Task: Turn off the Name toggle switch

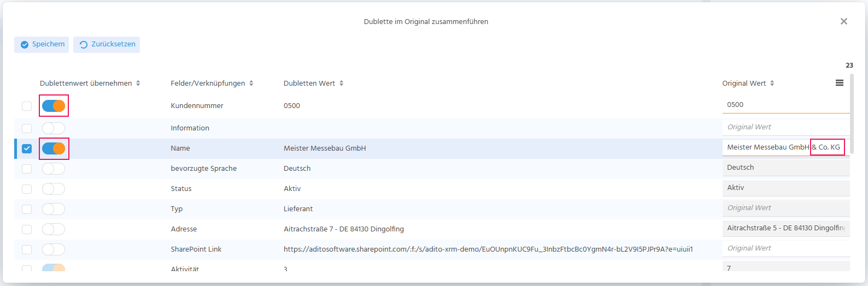Action: click(x=54, y=148)
